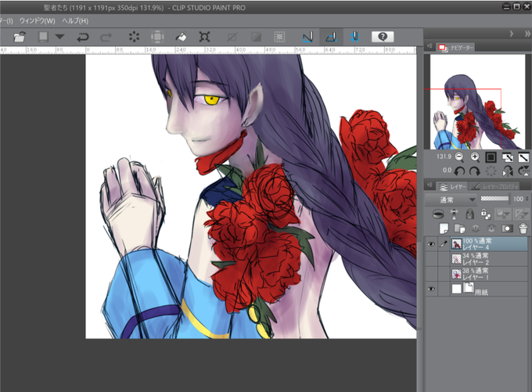Click the Clear outside selection icon
The image size is (532, 392).
(x=157, y=37)
